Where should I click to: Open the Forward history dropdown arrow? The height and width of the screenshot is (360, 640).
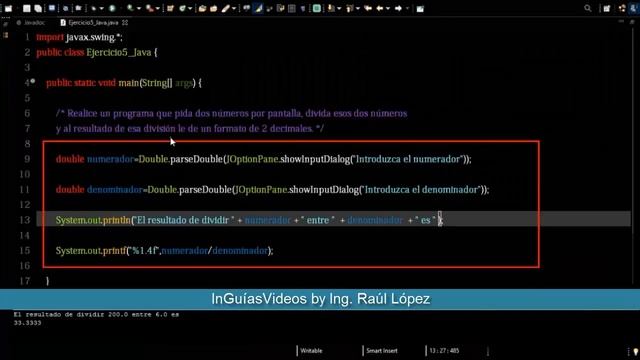click(407, 9)
